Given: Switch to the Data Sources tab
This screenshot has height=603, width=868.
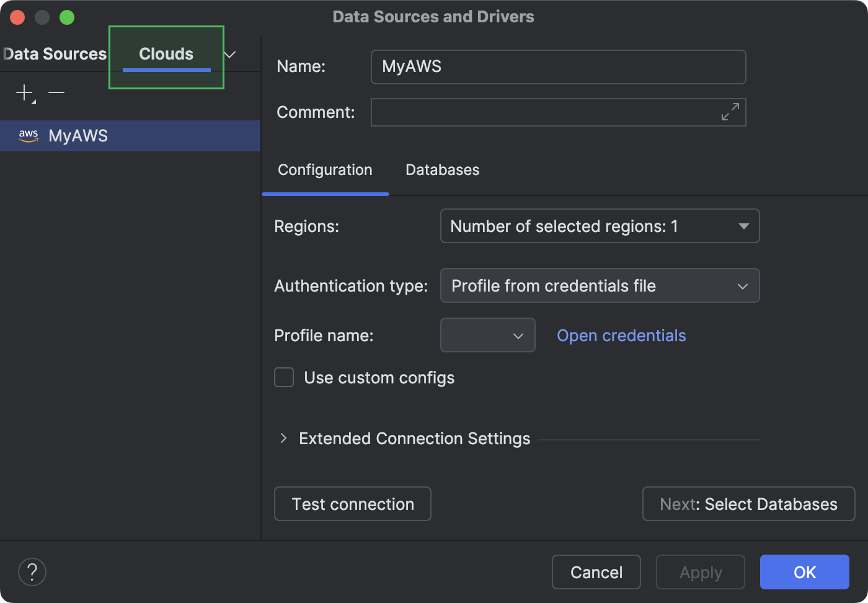Looking at the screenshot, I should click(55, 54).
